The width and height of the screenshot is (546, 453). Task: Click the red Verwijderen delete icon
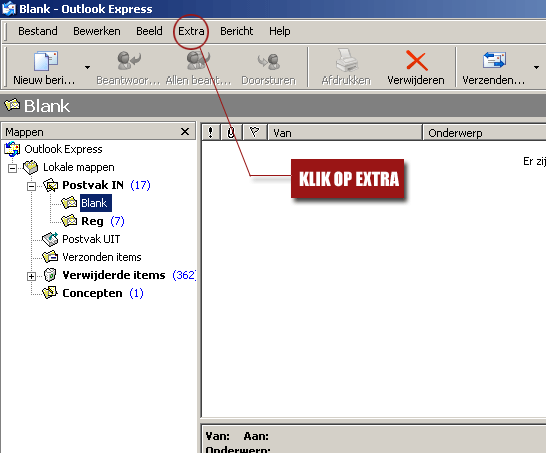[x=416, y=61]
